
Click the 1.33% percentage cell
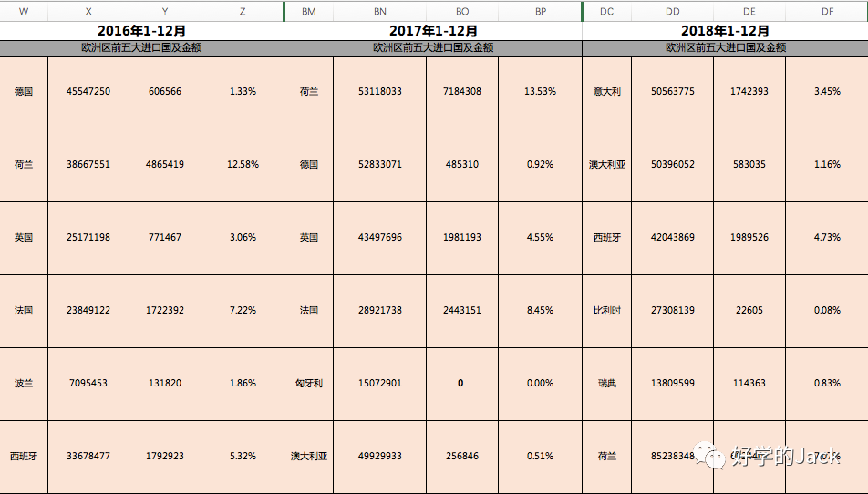click(x=243, y=92)
